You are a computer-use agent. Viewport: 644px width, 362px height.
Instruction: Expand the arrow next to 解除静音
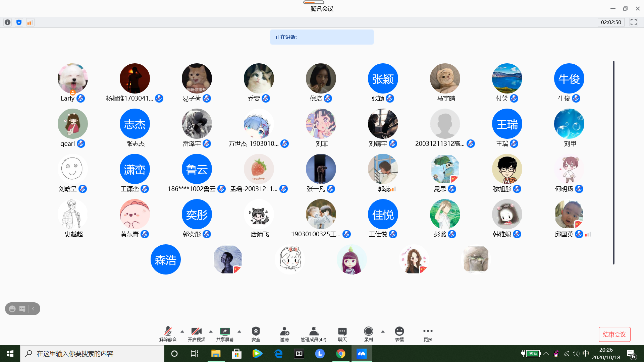click(182, 331)
